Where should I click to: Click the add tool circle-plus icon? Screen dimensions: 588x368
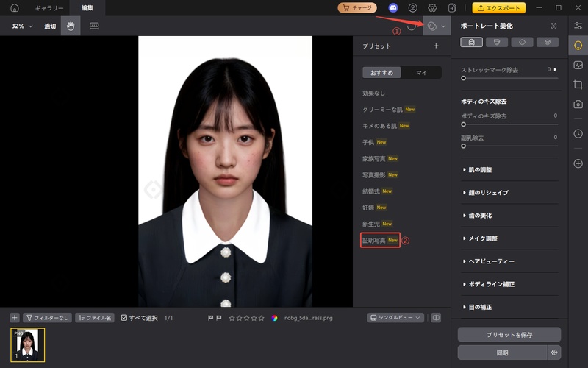tap(578, 163)
